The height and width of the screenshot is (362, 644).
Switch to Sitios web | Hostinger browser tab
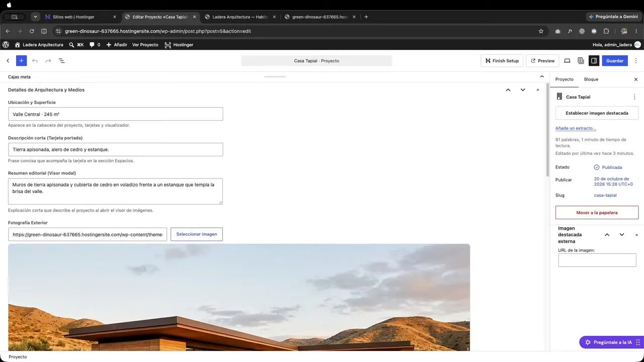click(80, 17)
